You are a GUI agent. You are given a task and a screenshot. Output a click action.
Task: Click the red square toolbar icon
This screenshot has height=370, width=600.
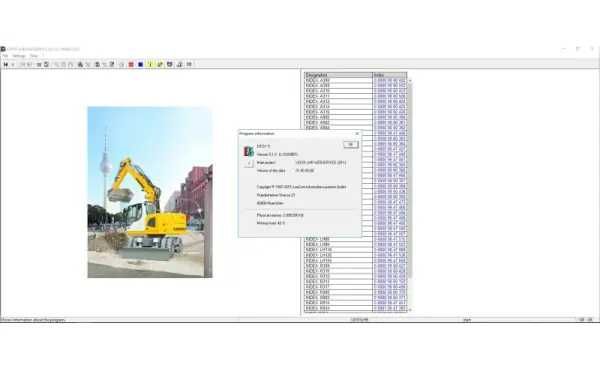131,65
